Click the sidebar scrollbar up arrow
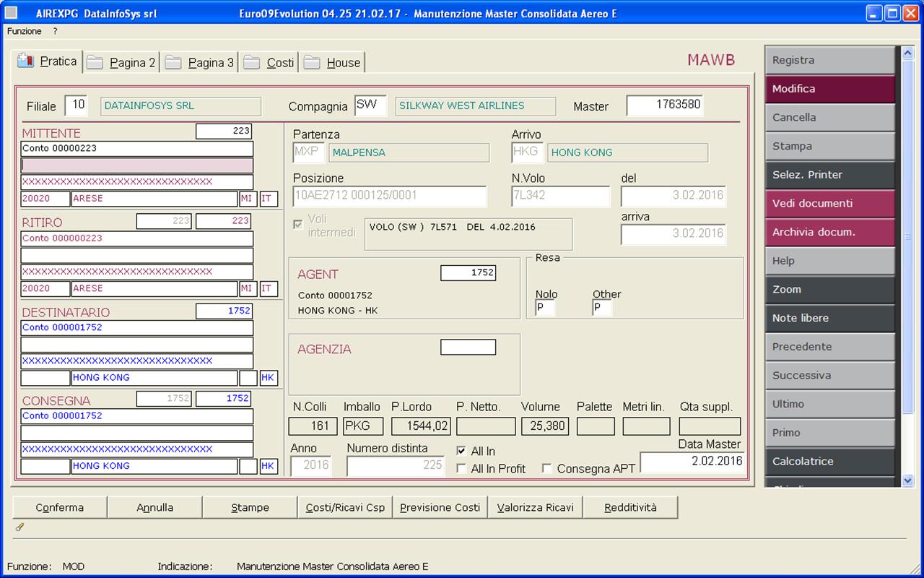Viewport: 924px width, 578px height. (x=907, y=53)
